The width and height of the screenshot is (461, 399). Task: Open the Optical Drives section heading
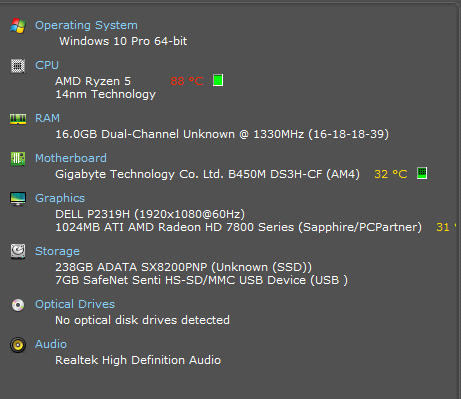[75, 304]
